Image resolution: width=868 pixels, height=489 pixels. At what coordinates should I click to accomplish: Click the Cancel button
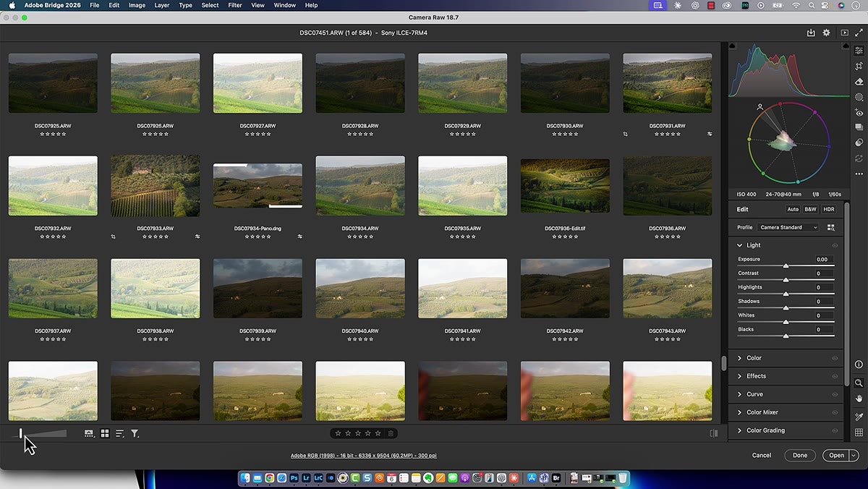click(x=762, y=456)
